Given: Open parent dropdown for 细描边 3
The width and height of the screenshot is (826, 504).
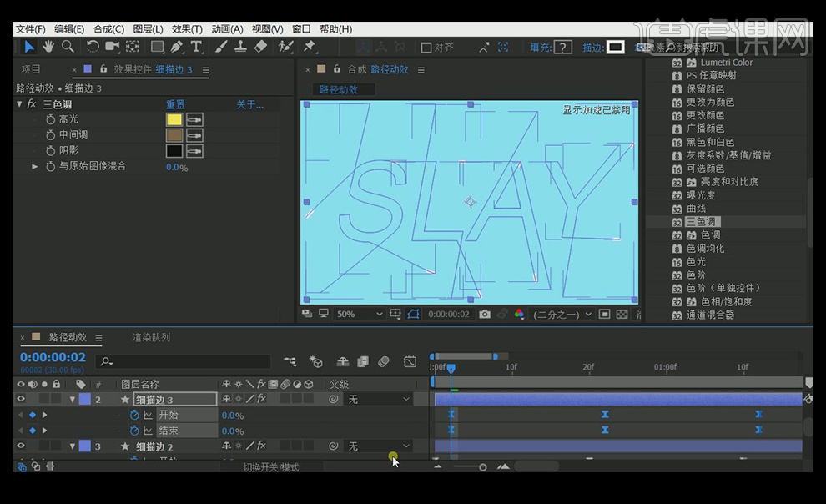Looking at the screenshot, I should coord(380,400).
